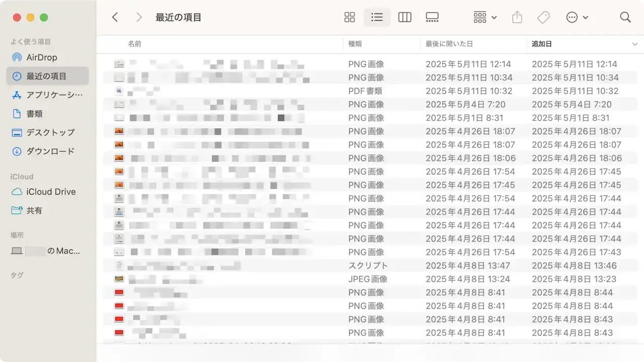The image size is (644, 362).
Task: Click the tag icon in toolbar
Action: 543,18
